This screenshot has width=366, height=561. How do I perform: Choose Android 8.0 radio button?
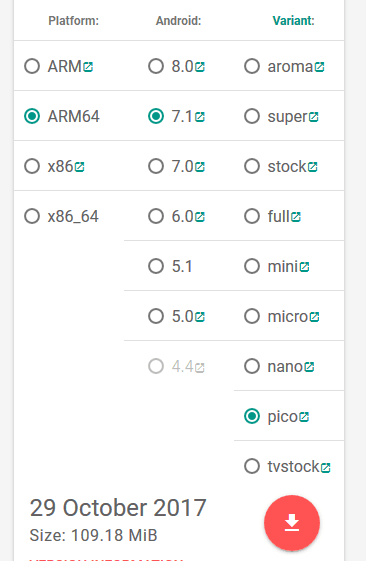click(156, 66)
